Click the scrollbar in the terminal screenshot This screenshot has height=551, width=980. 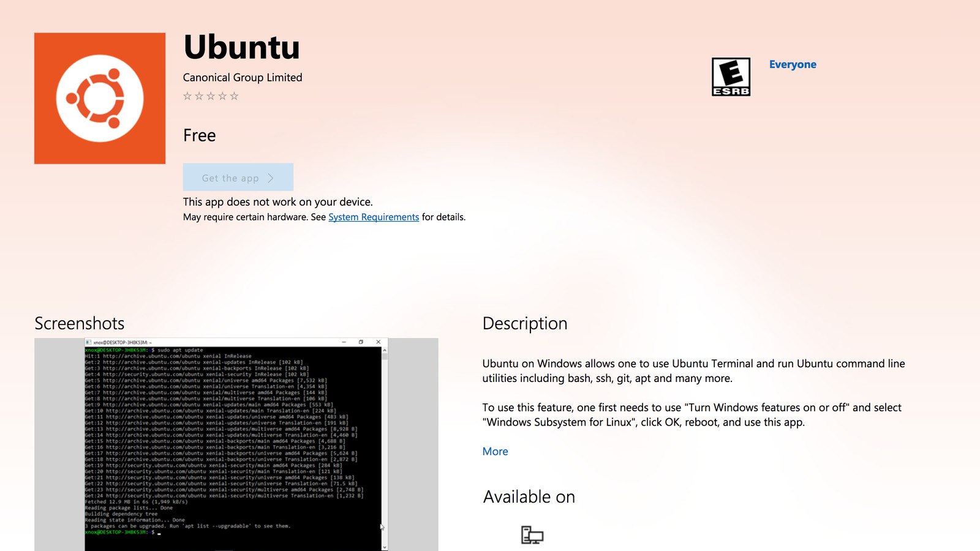tap(385, 448)
